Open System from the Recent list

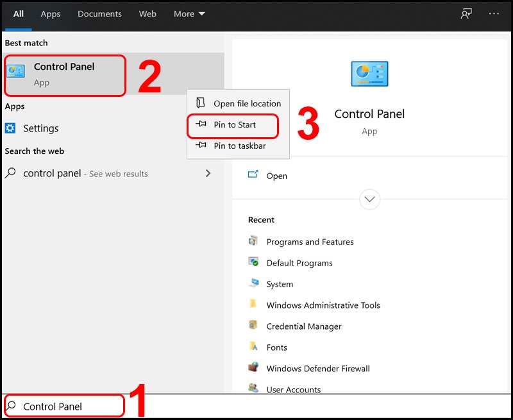click(x=280, y=284)
